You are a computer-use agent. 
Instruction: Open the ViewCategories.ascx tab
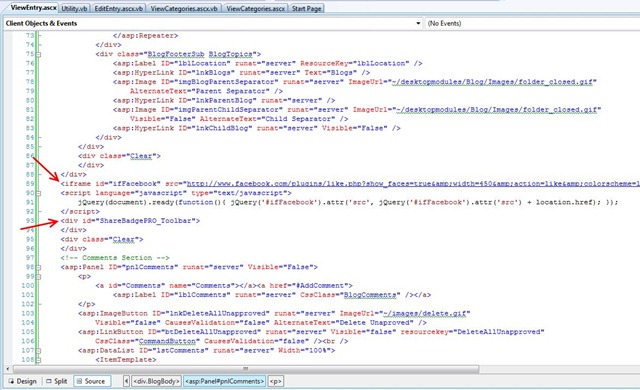click(x=256, y=8)
